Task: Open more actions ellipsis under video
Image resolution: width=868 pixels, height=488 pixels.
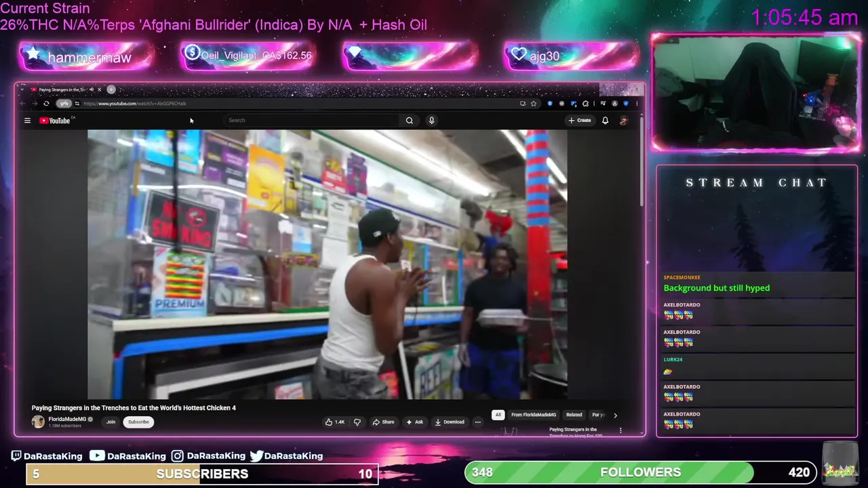Action: pyautogui.click(x=477, y=422)
